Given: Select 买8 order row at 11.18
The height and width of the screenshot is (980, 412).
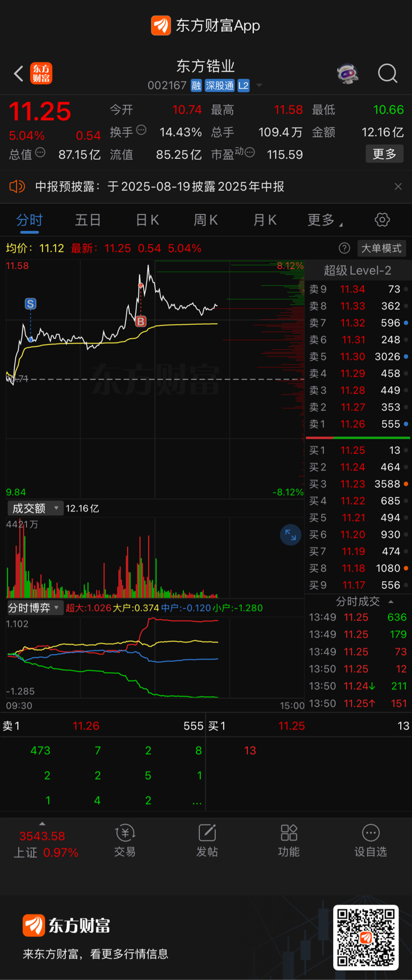Looking at the screenshot, I should click(x=357, y=568).
